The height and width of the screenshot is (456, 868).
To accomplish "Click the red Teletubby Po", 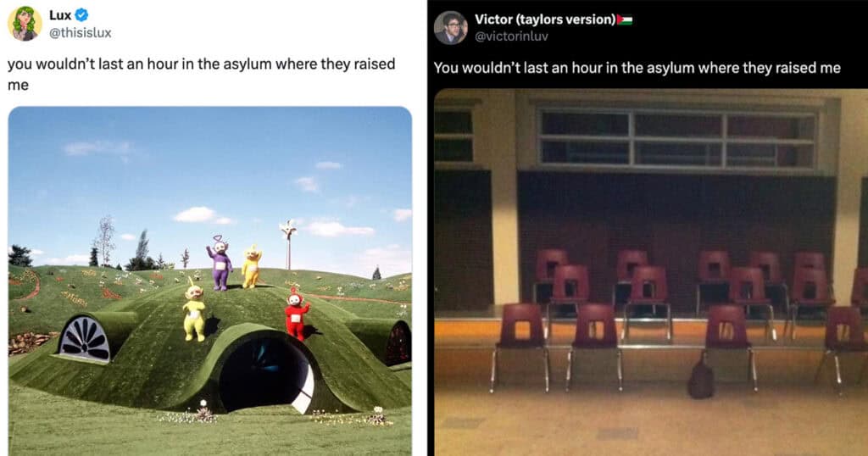I will pyautogui.click(x=296, y=314).
